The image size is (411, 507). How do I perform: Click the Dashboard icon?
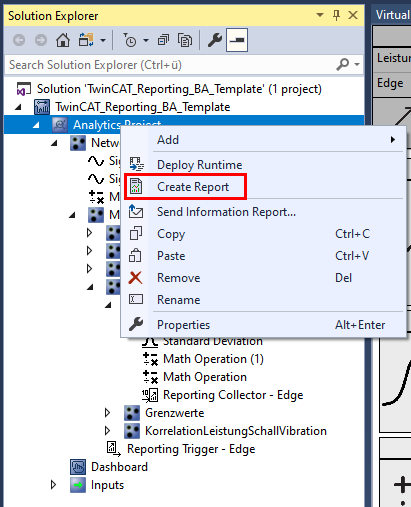coord(78,467)
